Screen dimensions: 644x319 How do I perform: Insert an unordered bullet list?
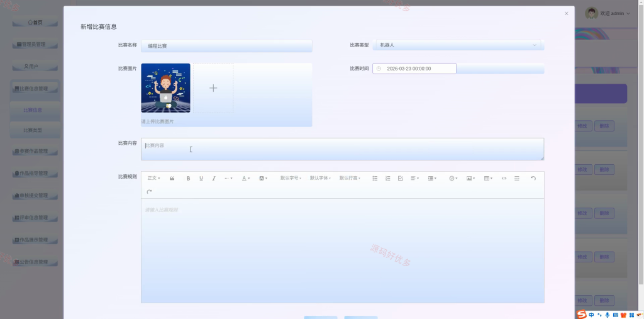click(x=375, y=179)
